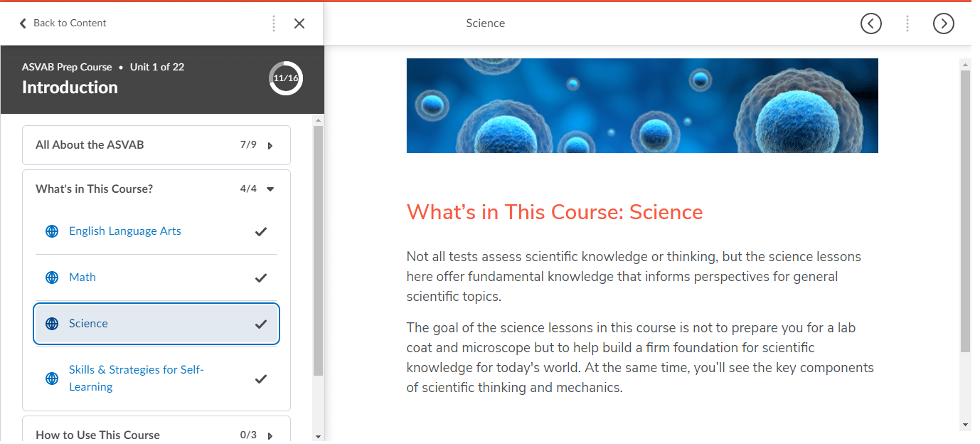Click globe icon beside Skills & Strategies
The image size is (980, 444).
(52, 379)
